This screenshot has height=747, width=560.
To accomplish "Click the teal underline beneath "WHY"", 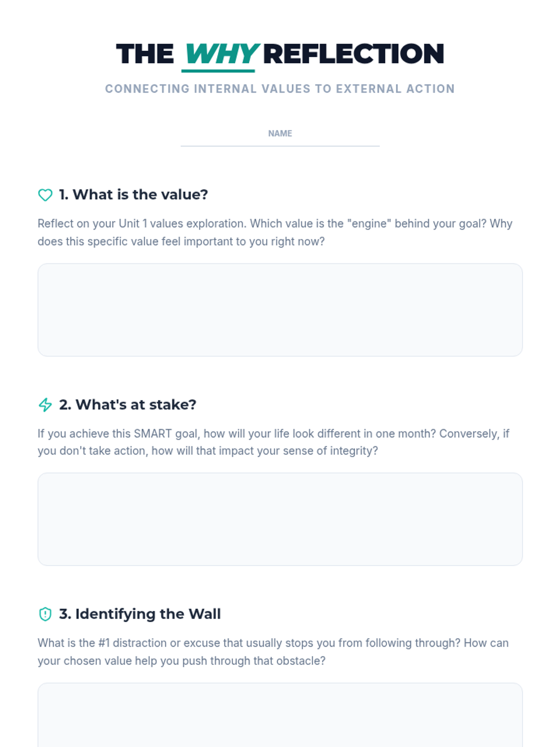I will pyautogui.click(x=218, y=71).
